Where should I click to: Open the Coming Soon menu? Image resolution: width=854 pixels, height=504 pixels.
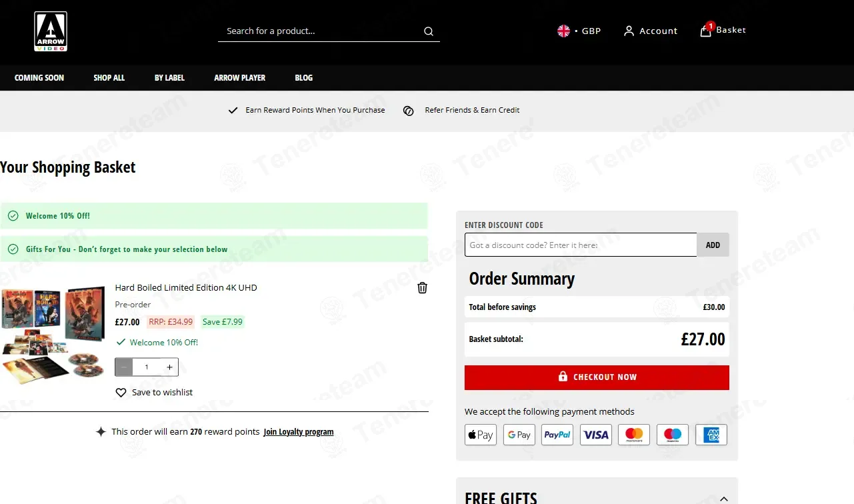coord(39,78)
